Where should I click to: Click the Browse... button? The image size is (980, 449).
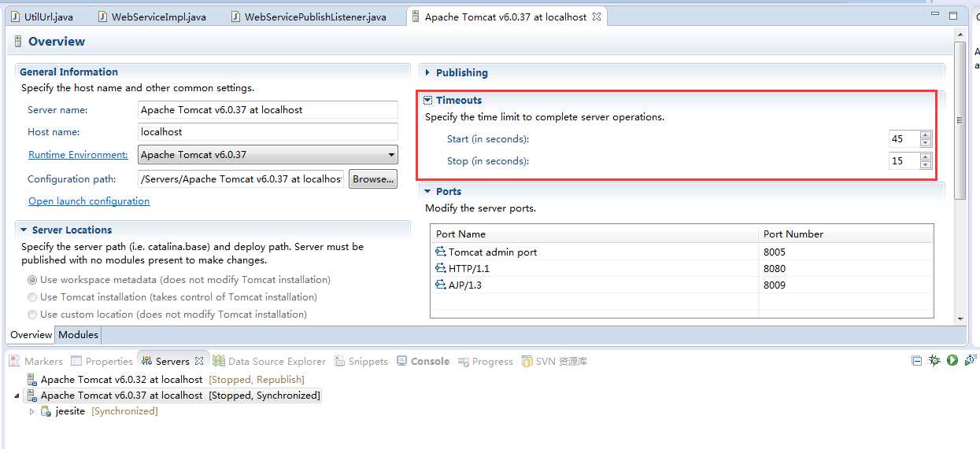coord(373,179)
